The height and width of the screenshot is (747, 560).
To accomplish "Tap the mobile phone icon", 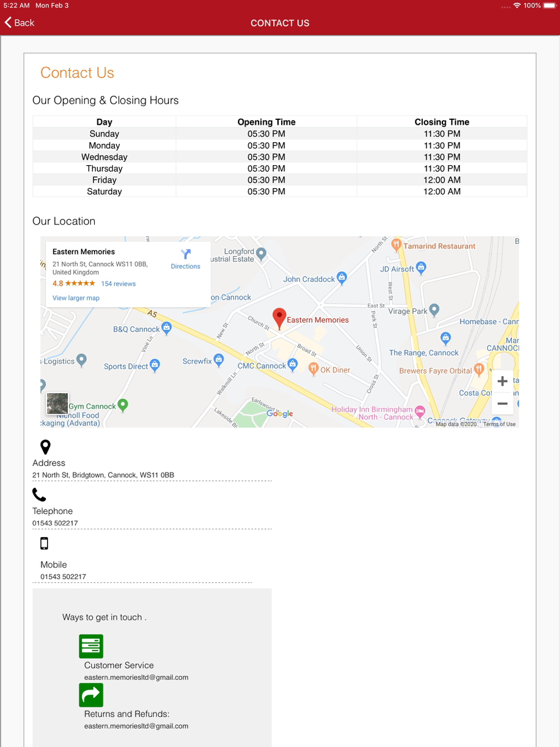I will pyautogui.click(x=44, y=543).
